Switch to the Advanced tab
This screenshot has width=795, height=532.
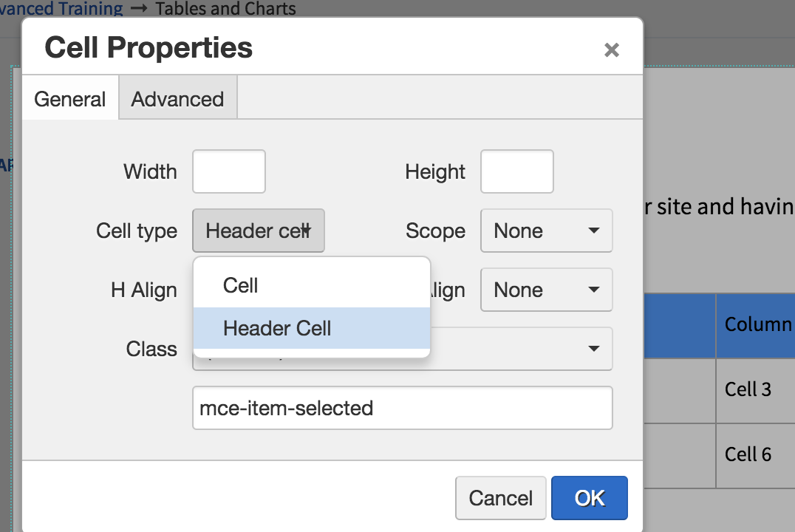coord(177,99)
